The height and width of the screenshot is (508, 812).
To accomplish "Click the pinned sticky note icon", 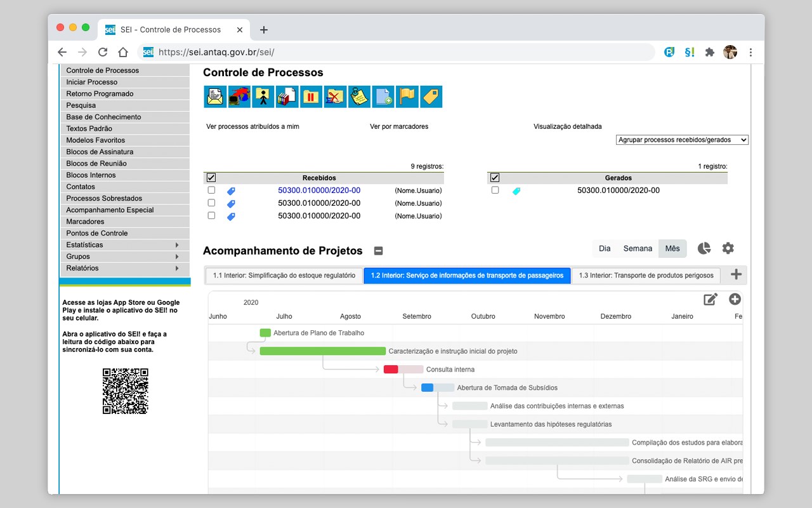I will [359, 97].
